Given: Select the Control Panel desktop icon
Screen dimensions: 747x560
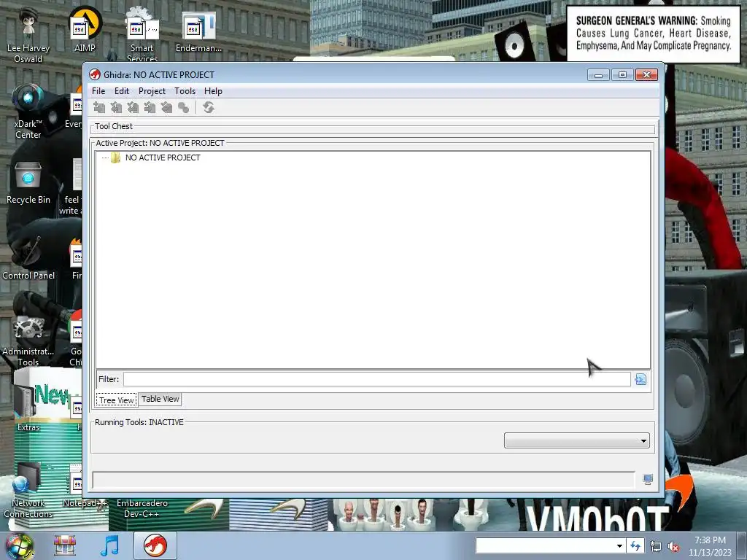Looking at the screenshot, I should click(x=28, y=259).
